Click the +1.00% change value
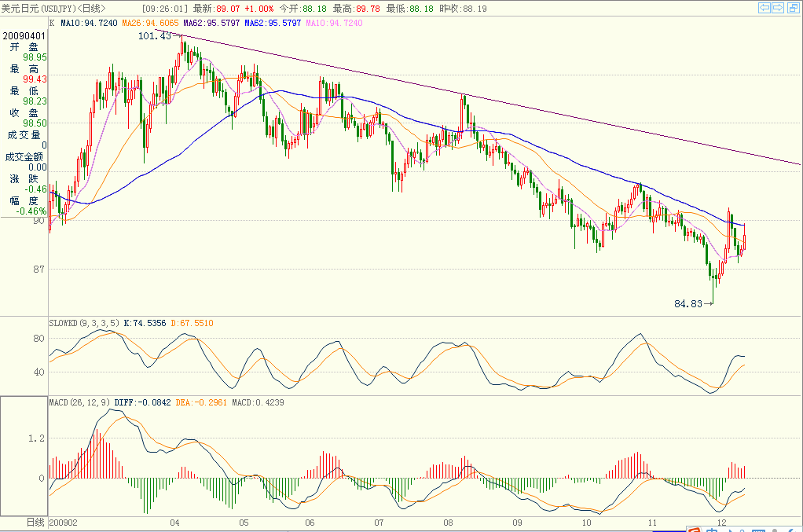This screenshot has width=803, height=532. point(259,9)
